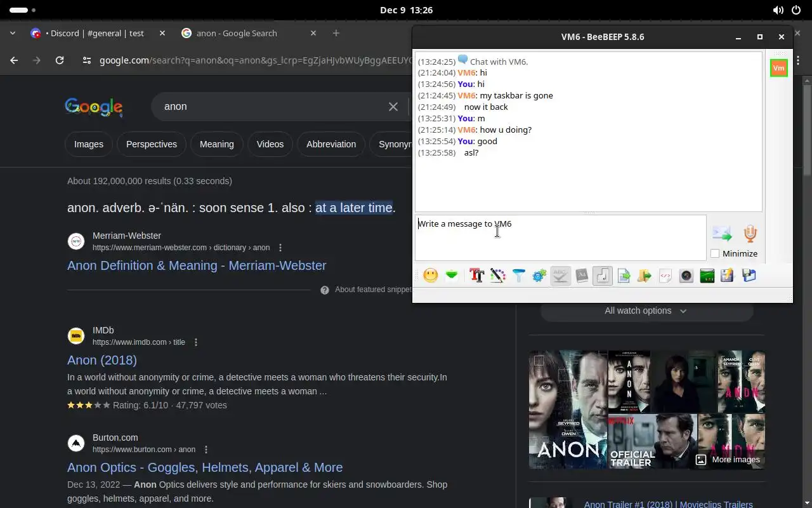The height and width of the screenshot is (508, 812).
Task: Open chat settings with the gears icon
Action: (x=540, y=276)
